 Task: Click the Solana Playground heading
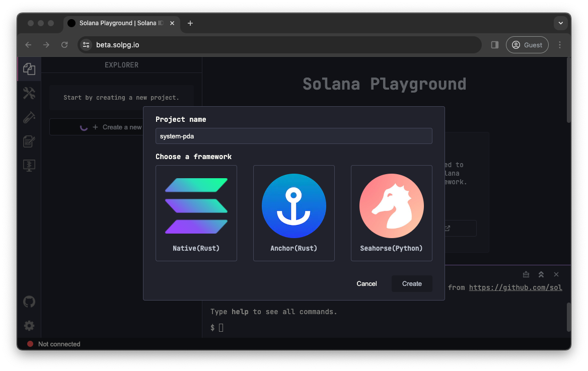coord(385,84)
